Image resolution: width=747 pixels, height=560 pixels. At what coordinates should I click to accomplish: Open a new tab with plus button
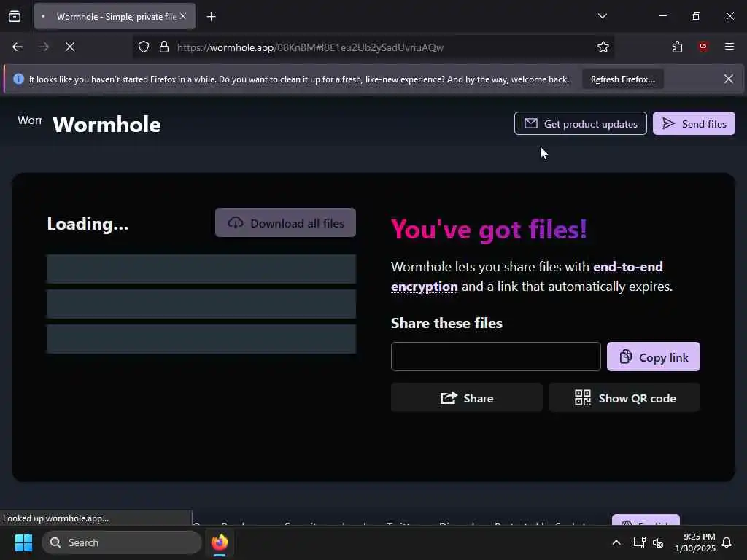(211, 17)
